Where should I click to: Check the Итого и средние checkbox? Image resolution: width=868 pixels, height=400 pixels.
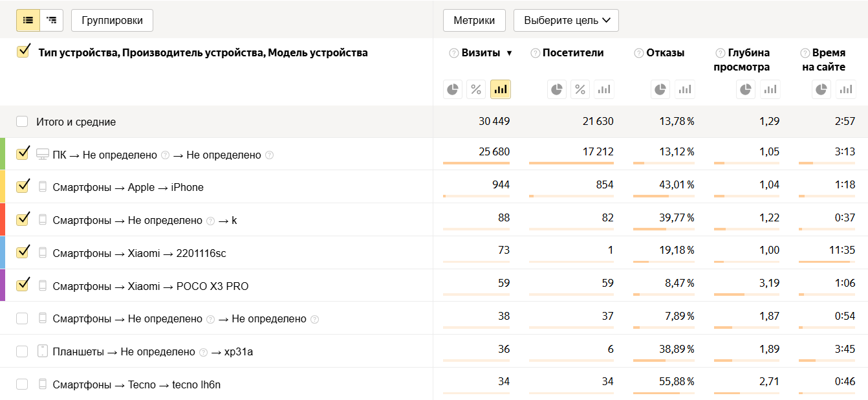(23, 122)
